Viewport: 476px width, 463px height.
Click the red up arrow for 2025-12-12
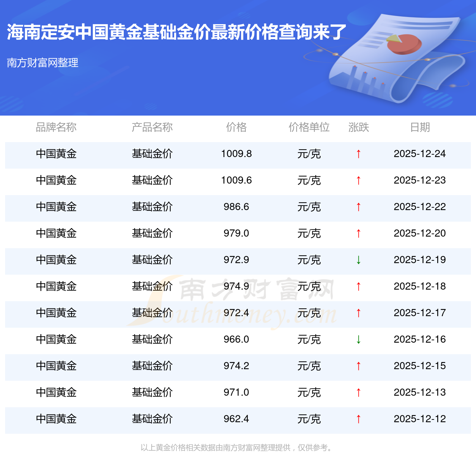(358, 419)
